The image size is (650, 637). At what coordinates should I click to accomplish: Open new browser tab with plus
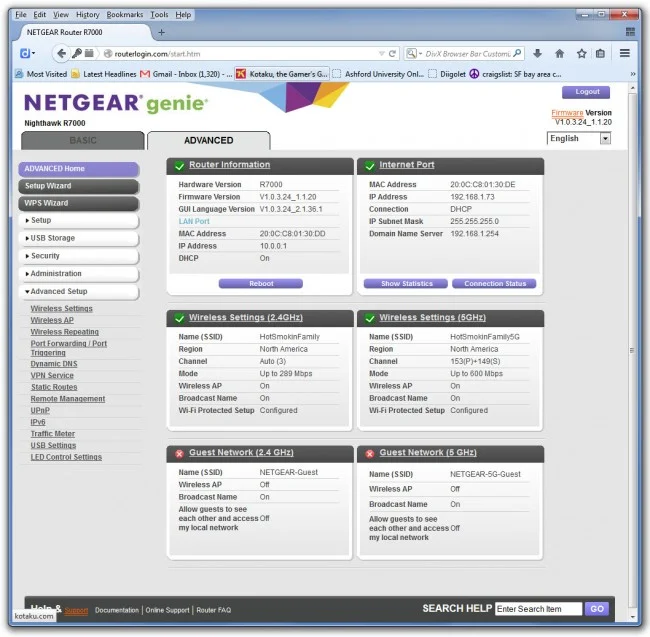162,32
